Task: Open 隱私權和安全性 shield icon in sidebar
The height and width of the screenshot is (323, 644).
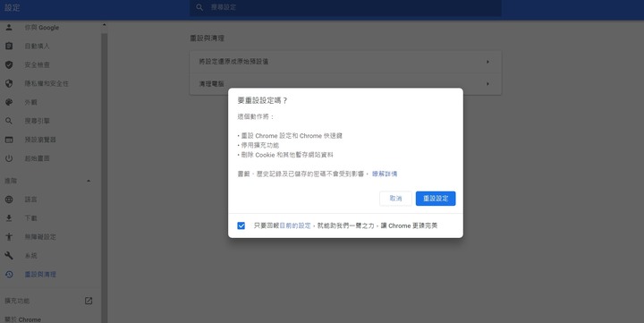Action: point(9,83)
